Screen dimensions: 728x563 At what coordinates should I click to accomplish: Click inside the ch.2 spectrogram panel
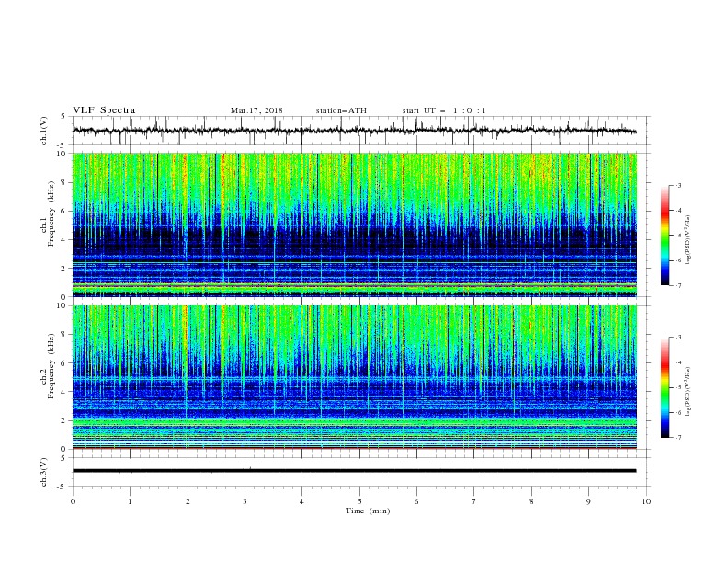pyautogui.click(x=354, y=377)
